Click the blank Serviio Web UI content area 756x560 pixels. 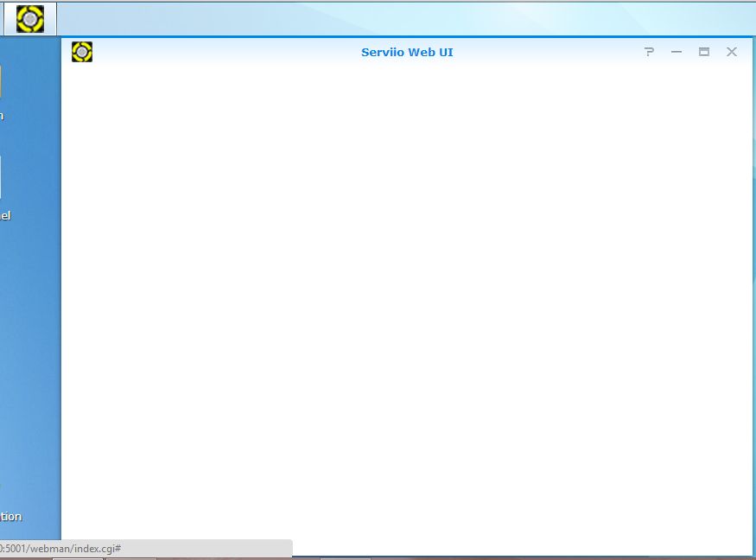(406, 302)
